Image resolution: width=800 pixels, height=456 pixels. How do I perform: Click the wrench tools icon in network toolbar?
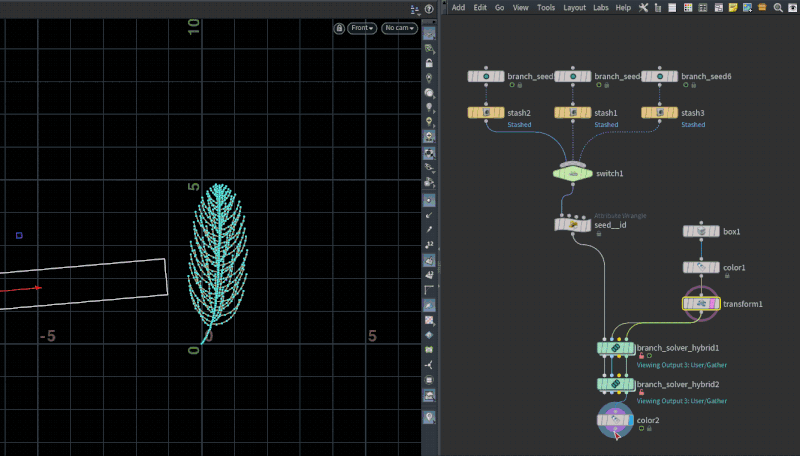click(643, 7)
